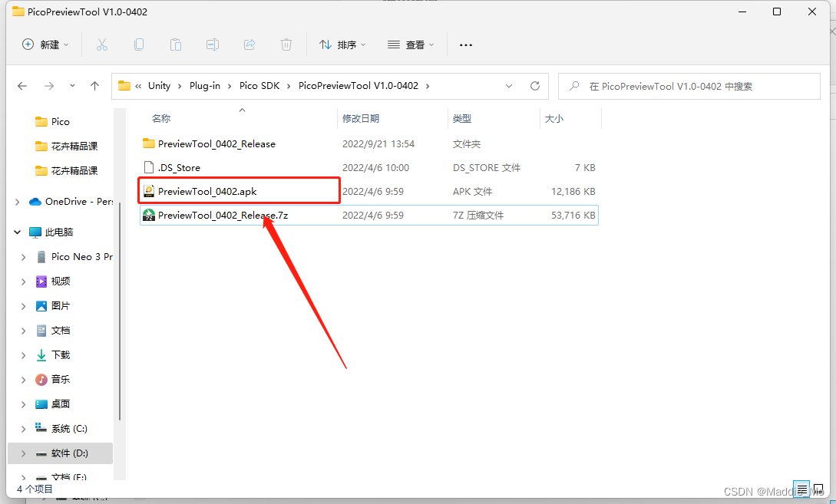
Task: Expand the Pictures (图片) node
Action: [x=24, y=306]
